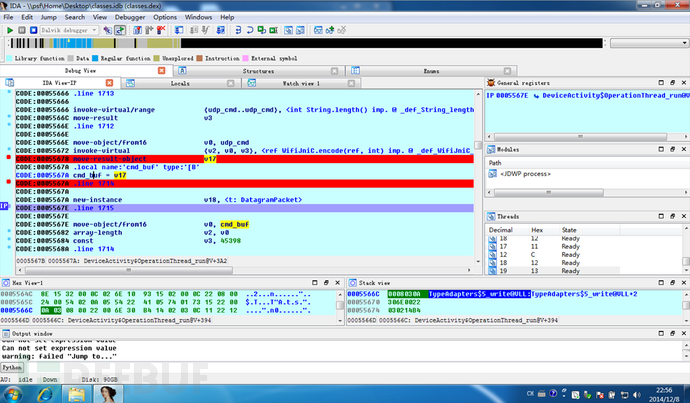
Task: Select thread row with decimal 19
Action: coord(554,271)
